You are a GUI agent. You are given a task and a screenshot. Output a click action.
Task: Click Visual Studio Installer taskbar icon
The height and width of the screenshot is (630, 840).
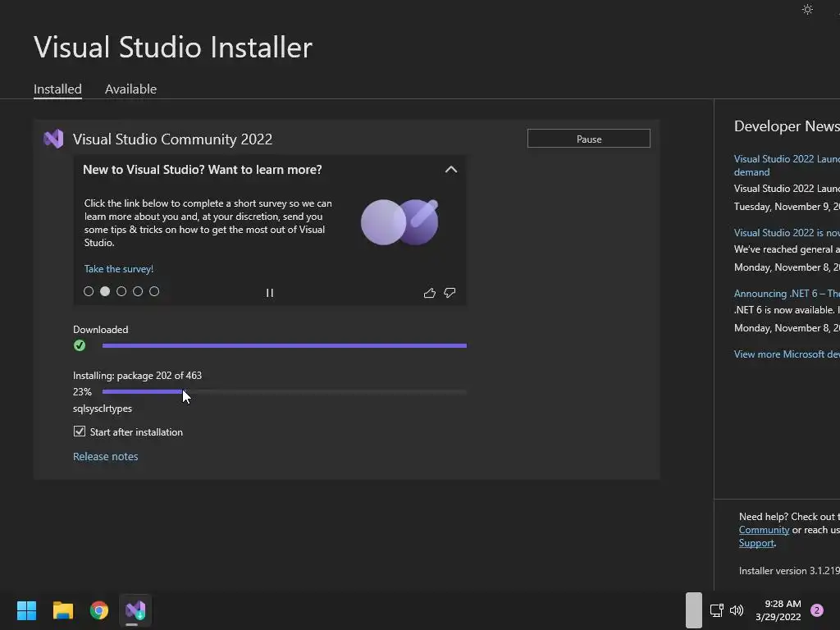[135, 610]
